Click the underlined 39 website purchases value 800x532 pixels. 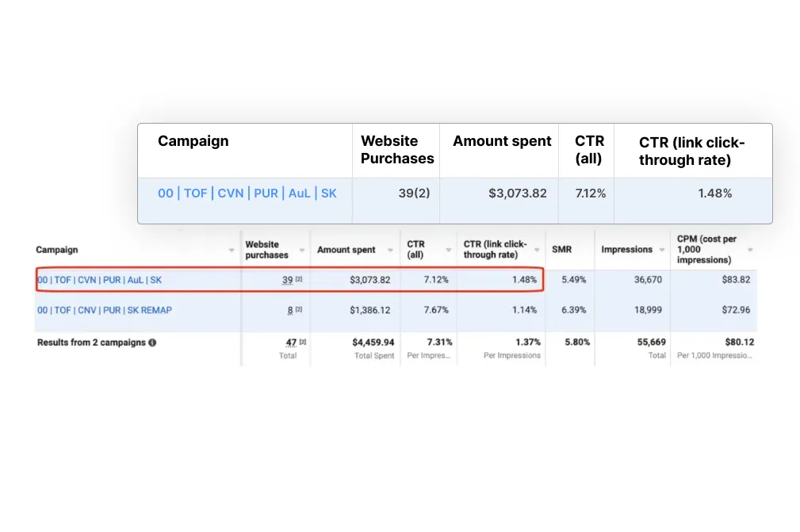pyautogui.click(x=288, y=280)
